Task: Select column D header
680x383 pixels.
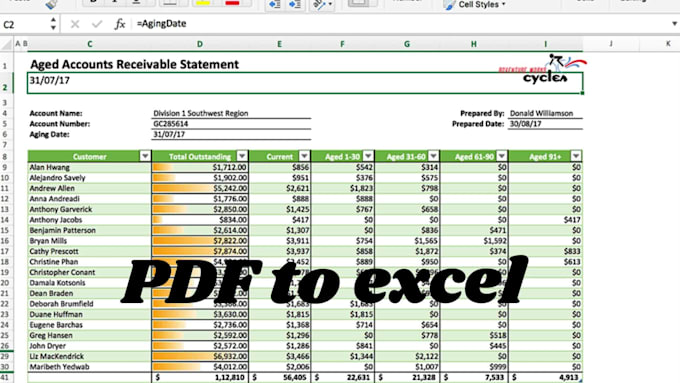Action: point(199,44)
